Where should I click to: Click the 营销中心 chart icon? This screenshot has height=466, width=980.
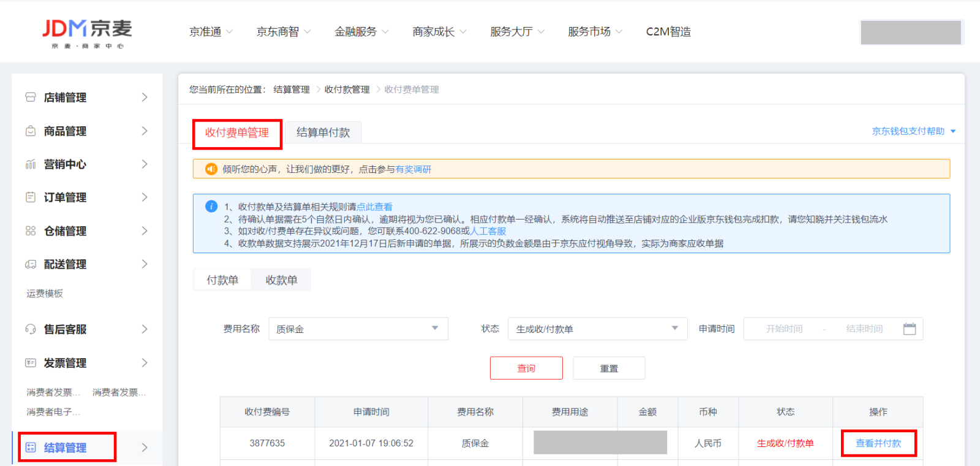(31, 164)
